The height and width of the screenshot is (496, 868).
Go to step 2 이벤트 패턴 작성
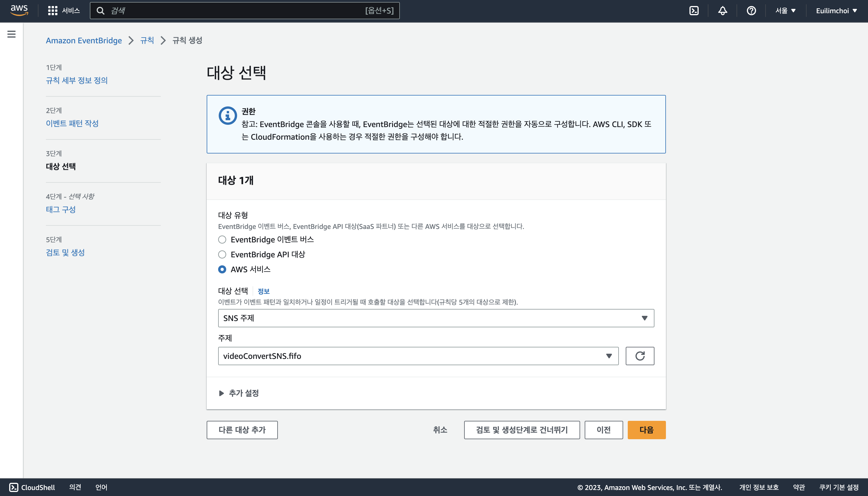[x=72, y=123]
